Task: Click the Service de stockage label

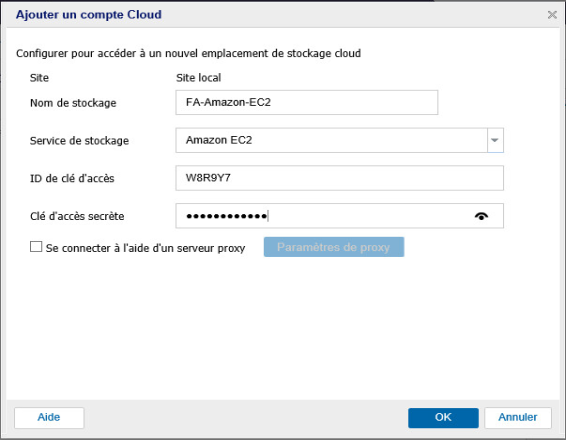Action: point(79,140)
